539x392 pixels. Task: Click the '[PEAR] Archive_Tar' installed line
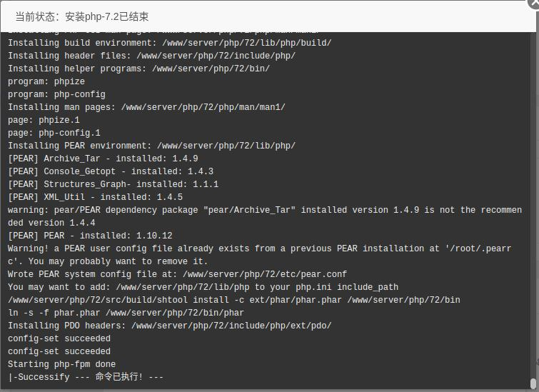tap(103, 159)
